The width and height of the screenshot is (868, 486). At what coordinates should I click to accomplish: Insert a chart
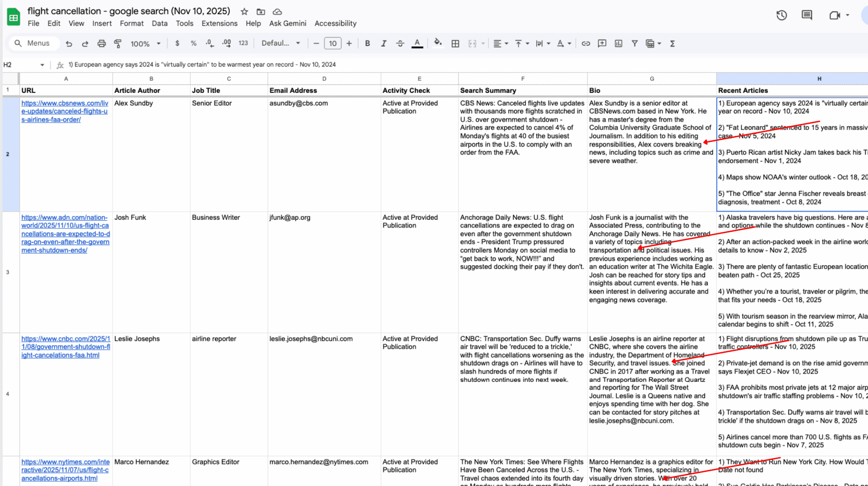click(618, 43)
